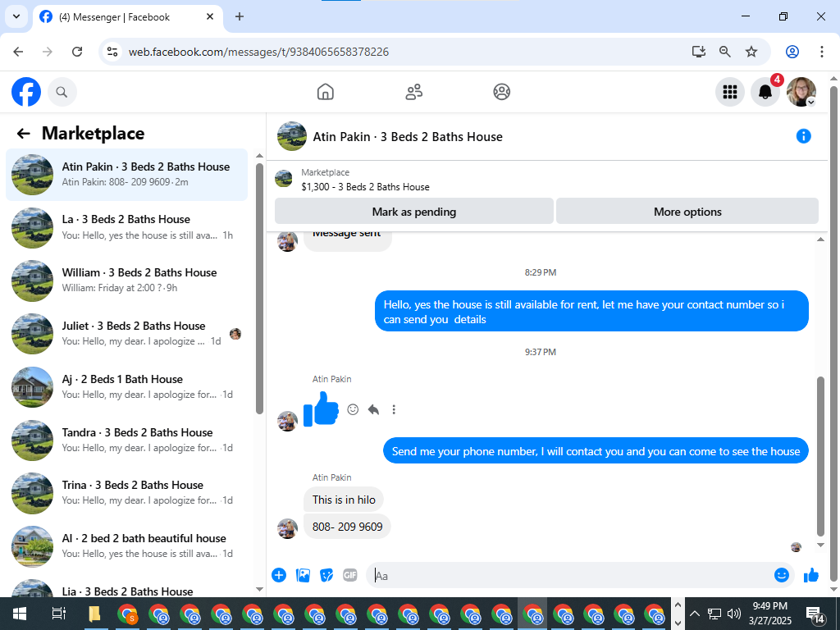The height and width of the screenshot is (630, 840).
Task: Open Juliet 3 Beds 2 Baths chat
Action: pyautogui.click(x=126, y=334)
